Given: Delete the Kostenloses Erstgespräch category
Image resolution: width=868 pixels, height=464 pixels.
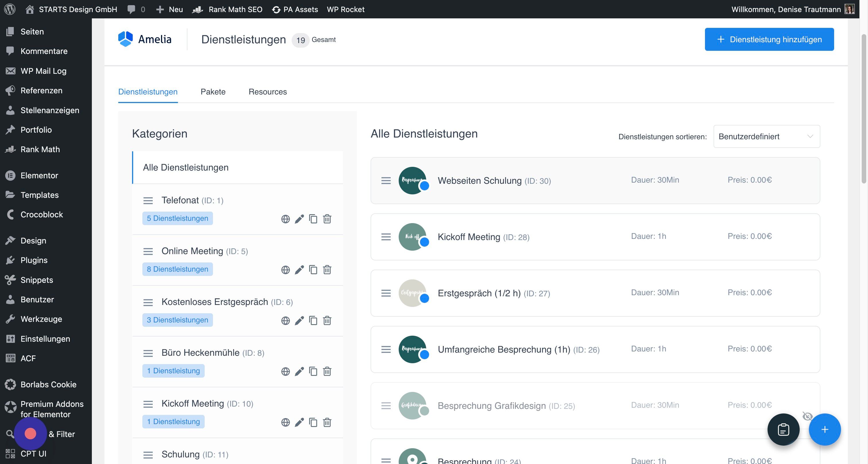Looking at the screenshot, I should [x=327, y=321].
